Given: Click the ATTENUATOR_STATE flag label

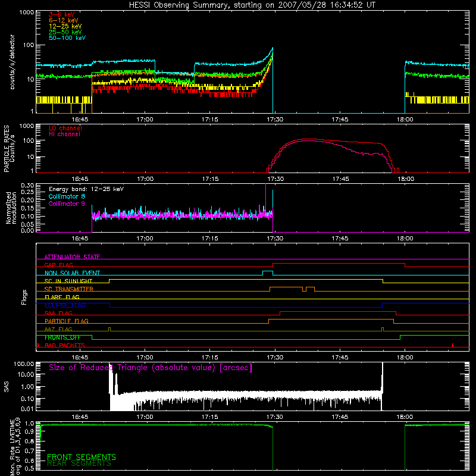Looking at the screenshot, I should (72, 257).
